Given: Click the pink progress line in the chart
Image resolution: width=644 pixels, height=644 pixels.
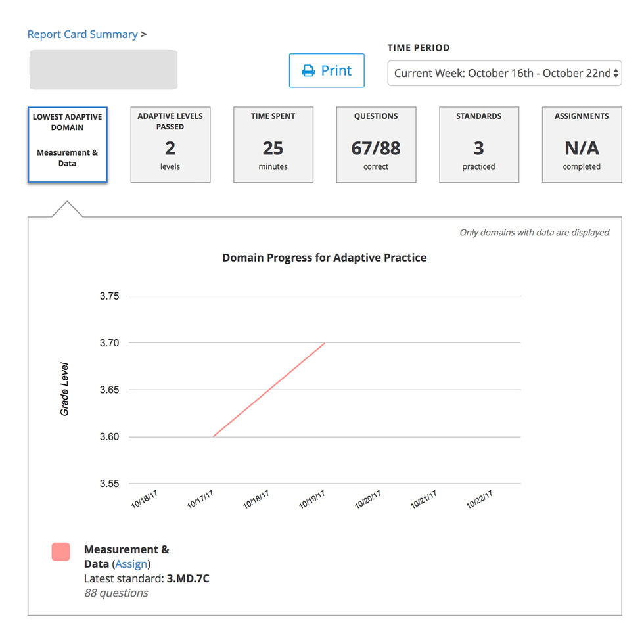Looking at the screenshot, I should point(269,390).
